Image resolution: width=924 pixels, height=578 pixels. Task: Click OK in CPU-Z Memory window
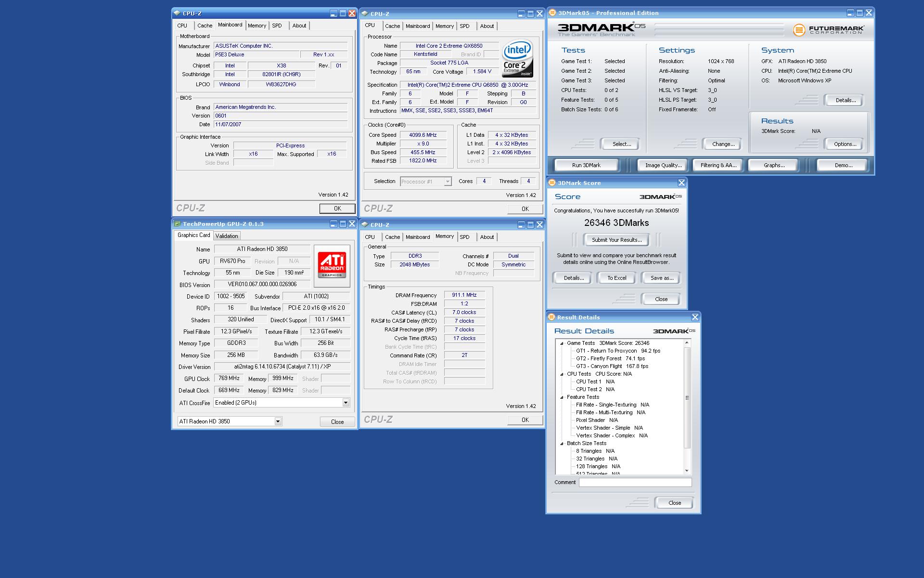pos(525,420)
